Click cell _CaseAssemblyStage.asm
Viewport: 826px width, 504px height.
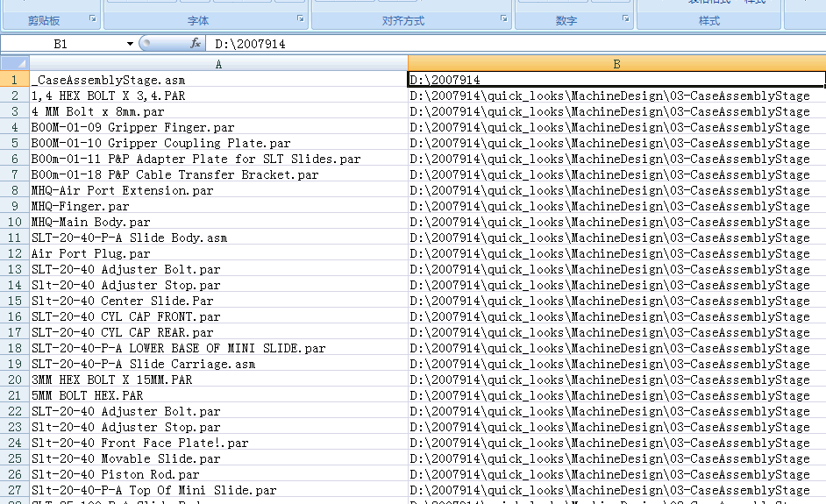[218, 80]
